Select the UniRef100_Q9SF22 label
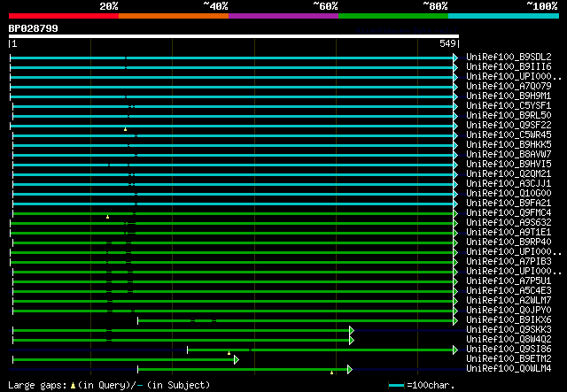The image size is (567, 392). [509, 126]
